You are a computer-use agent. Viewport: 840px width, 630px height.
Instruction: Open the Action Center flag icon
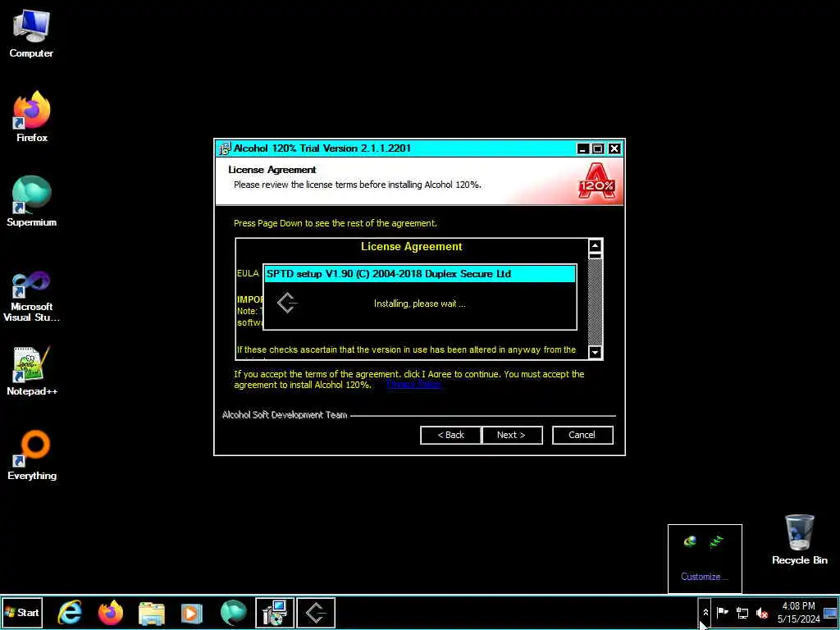(x=723, y=612)
